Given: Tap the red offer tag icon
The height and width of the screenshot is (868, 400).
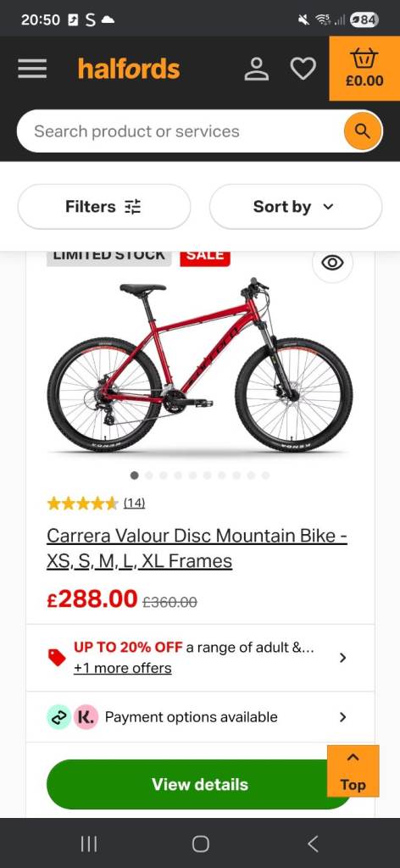Looking at the screenshot, I should (57, 658).
